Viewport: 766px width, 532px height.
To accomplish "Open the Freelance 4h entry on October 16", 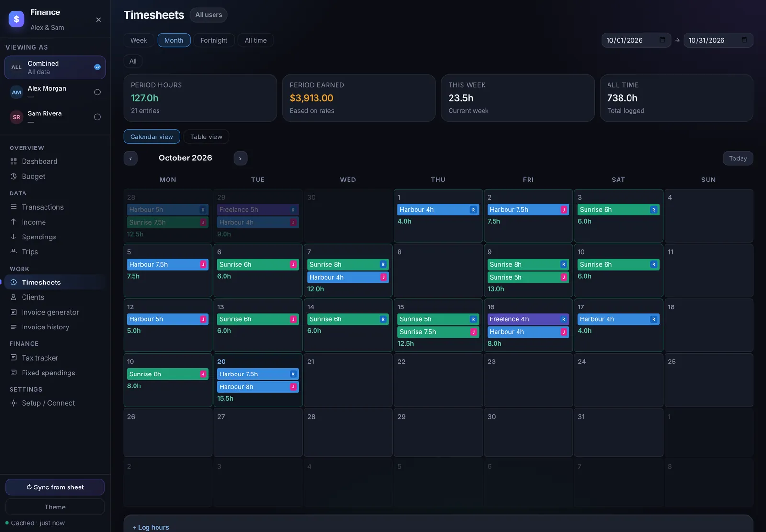I will click(x=528, y=319).
